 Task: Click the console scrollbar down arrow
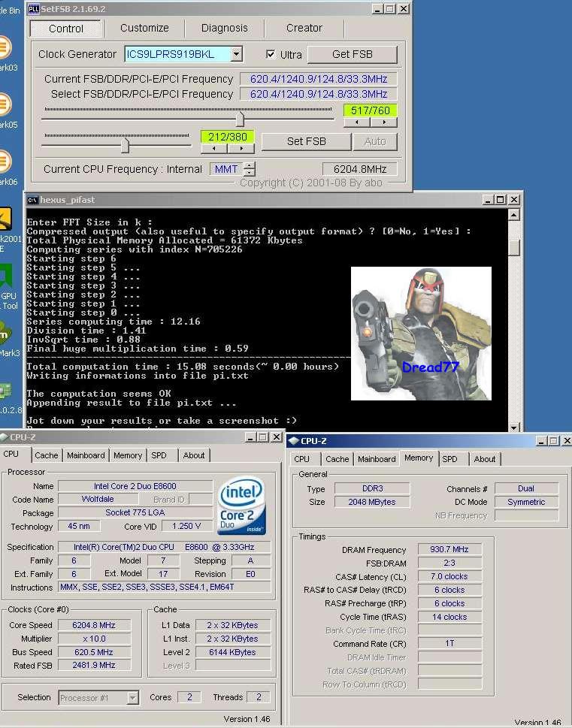click(x=513, y=427)
